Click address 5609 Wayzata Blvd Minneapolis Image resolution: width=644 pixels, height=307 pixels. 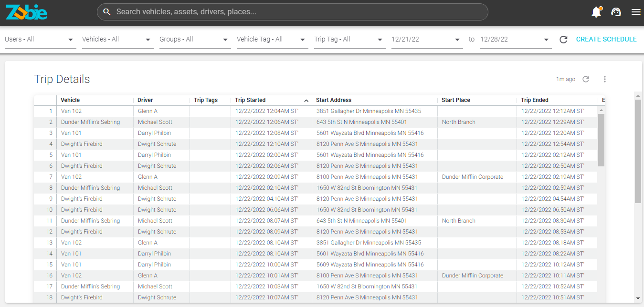tap(370, 265)
